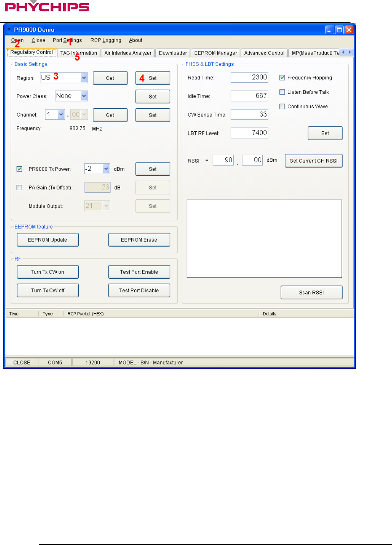Viewport: 392px width, 545px height.
Task: Click CLOSE status in status bar
Action: click(x=22, y=362)
